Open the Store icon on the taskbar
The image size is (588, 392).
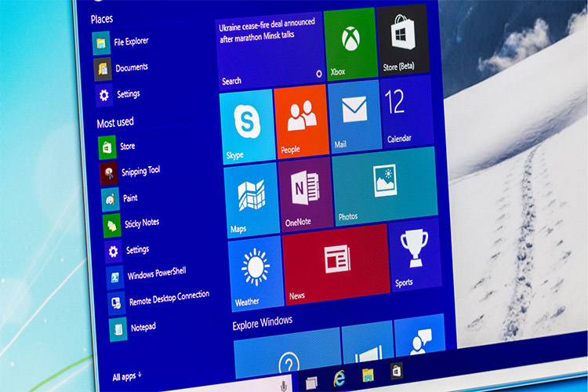397,372
